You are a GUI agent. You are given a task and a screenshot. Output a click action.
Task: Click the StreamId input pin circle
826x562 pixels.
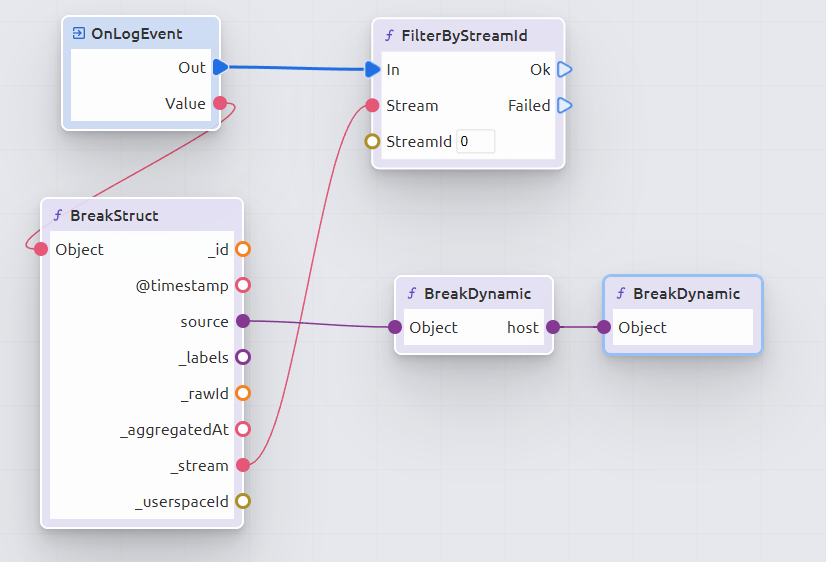point(373,141)
